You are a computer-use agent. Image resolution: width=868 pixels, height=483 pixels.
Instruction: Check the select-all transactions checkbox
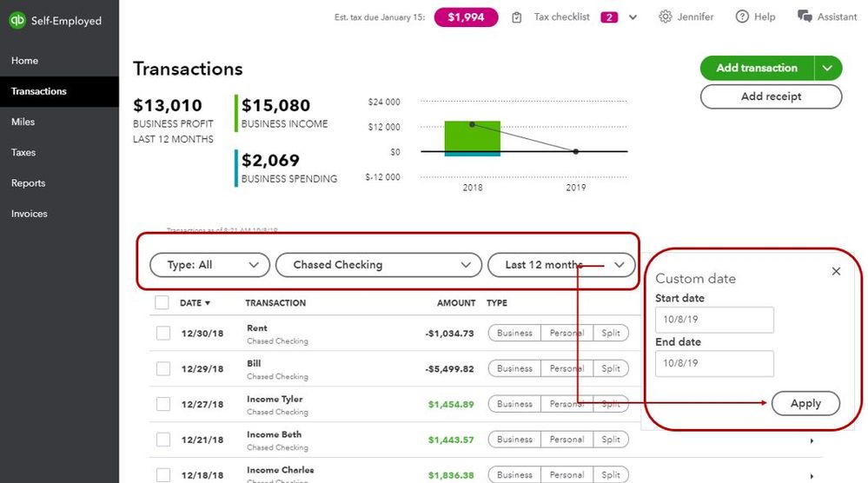(x=162, y=303)
